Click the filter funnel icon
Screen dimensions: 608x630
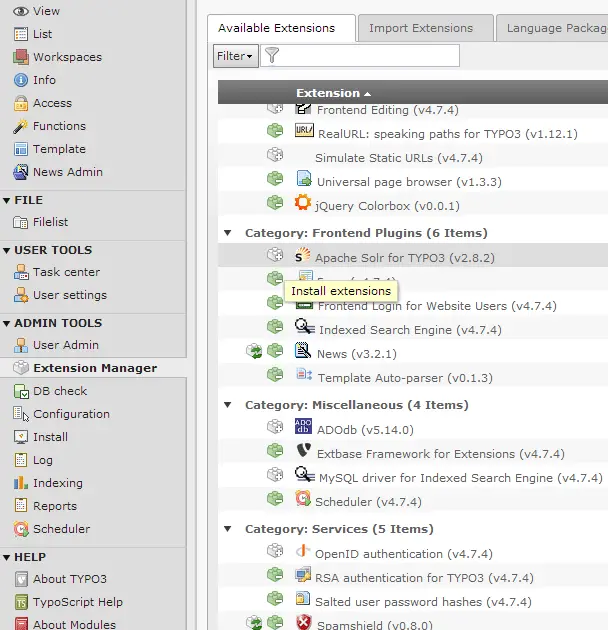[272, 55]
